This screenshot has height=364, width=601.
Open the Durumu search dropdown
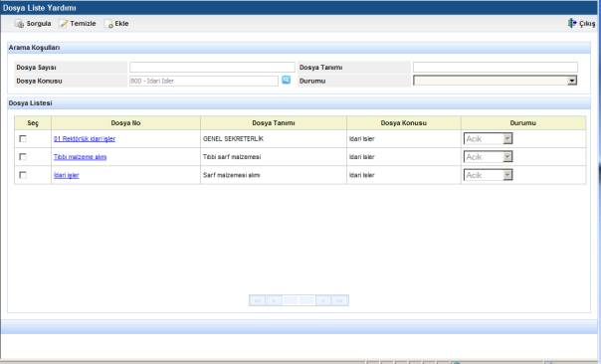click(495, 81)
